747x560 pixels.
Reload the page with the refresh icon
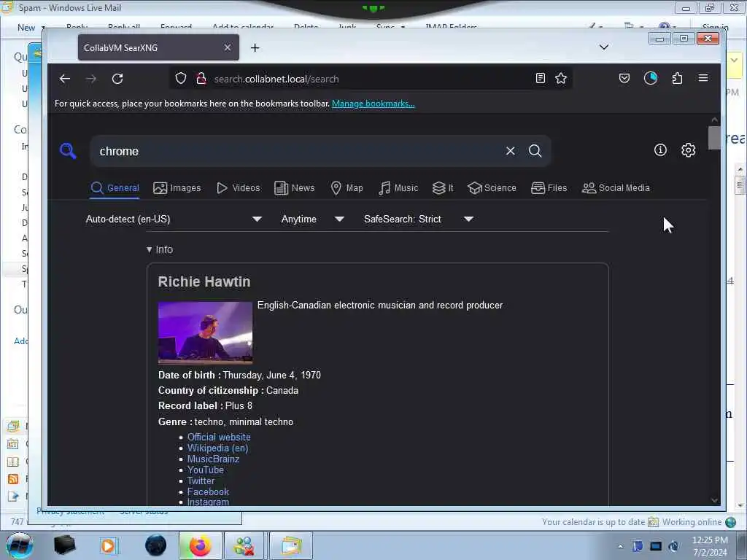[x=117, y=79]
